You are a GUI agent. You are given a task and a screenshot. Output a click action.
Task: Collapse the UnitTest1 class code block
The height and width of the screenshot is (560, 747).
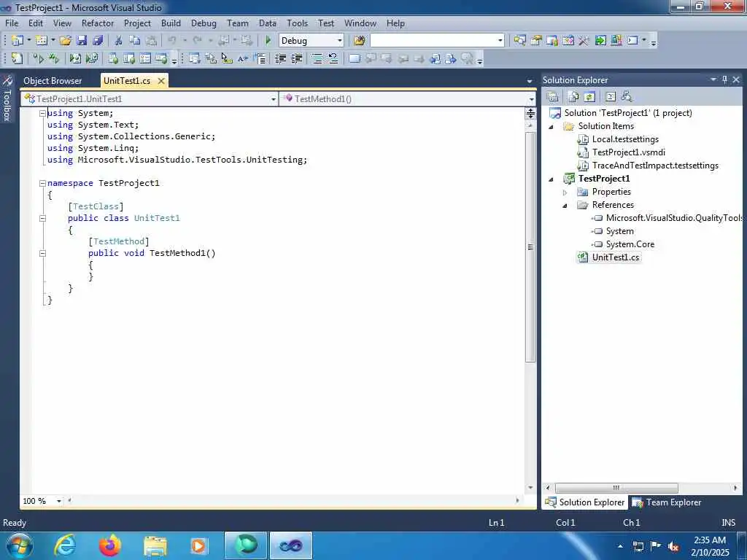point(42,218)
